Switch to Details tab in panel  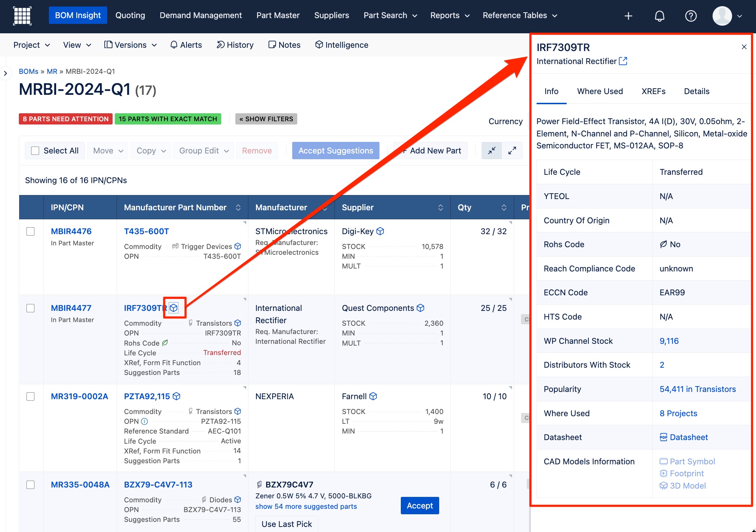[696, 91]
